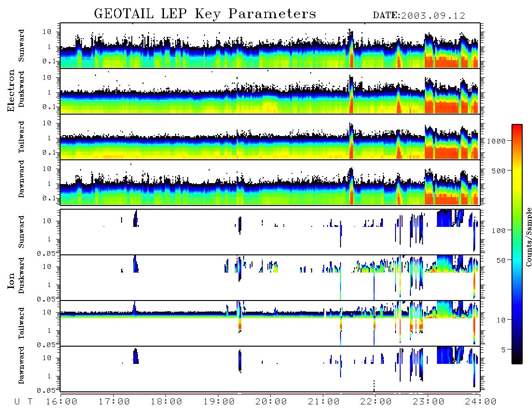Image resolution: width=532 pixels, height=410 pixels.
Task: Click the Electron "Tailward" panel label
Action: 21,137
